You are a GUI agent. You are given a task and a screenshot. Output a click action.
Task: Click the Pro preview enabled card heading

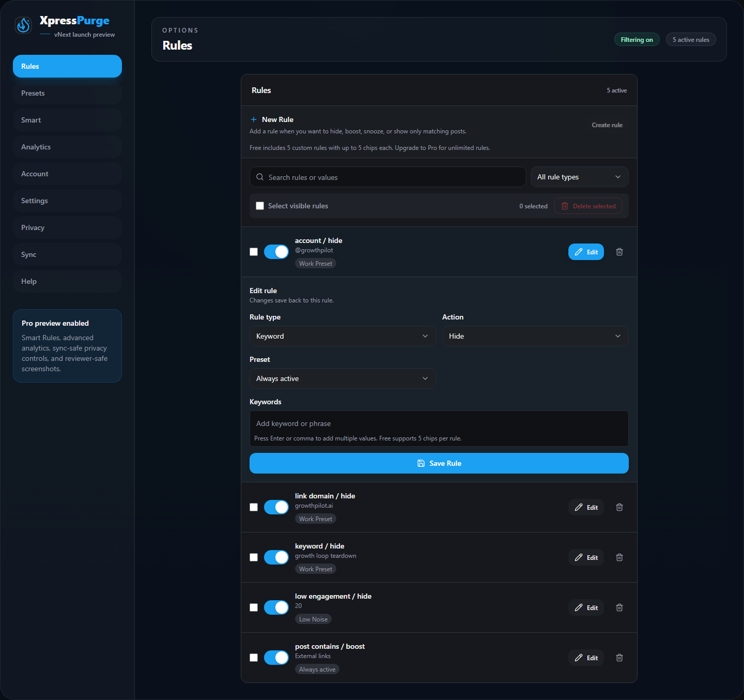coord(55,323)
